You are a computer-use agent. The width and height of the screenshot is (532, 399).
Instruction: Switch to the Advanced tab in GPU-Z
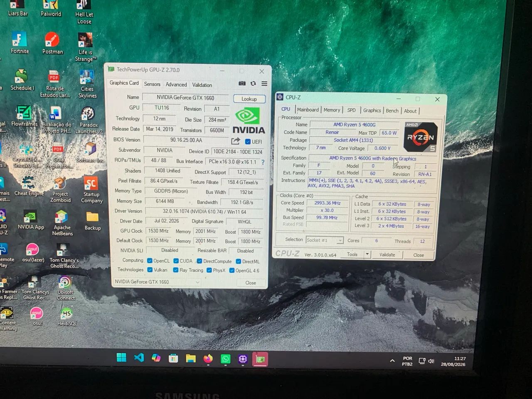pyautogui.click(x=176, y=84)
